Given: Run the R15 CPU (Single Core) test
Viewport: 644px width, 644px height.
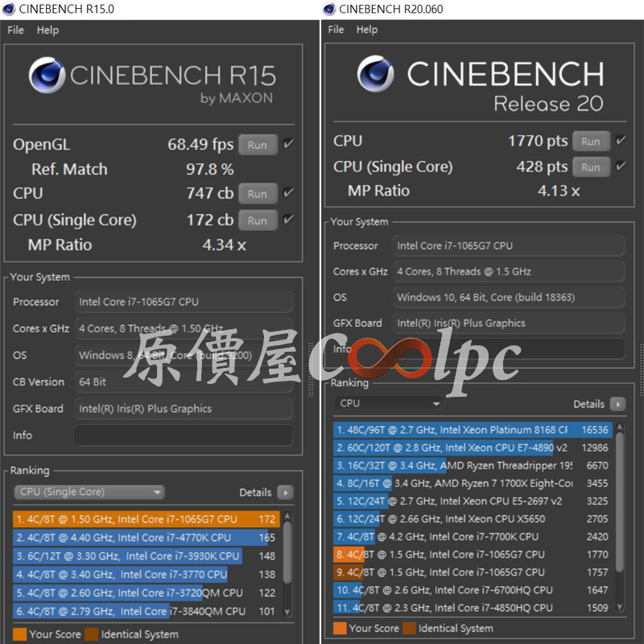Looking at the screenshot, I should (258, 221).
